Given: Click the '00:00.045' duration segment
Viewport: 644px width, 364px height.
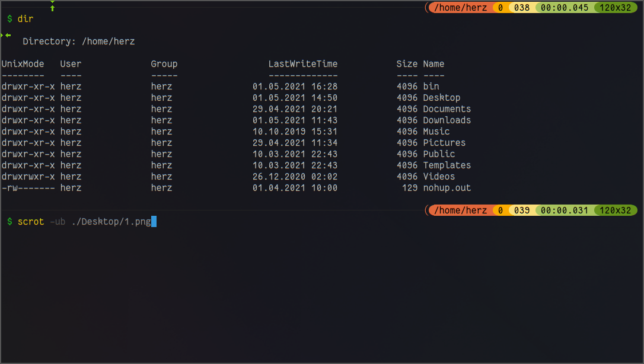Looking at the screenshot, I should tap(565, 7).
